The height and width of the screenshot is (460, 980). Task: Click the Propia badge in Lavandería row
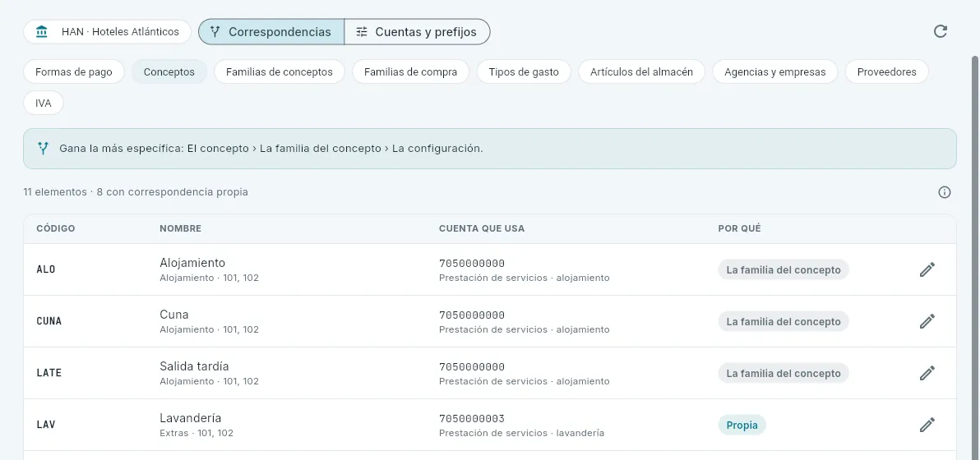click(742, 425)
